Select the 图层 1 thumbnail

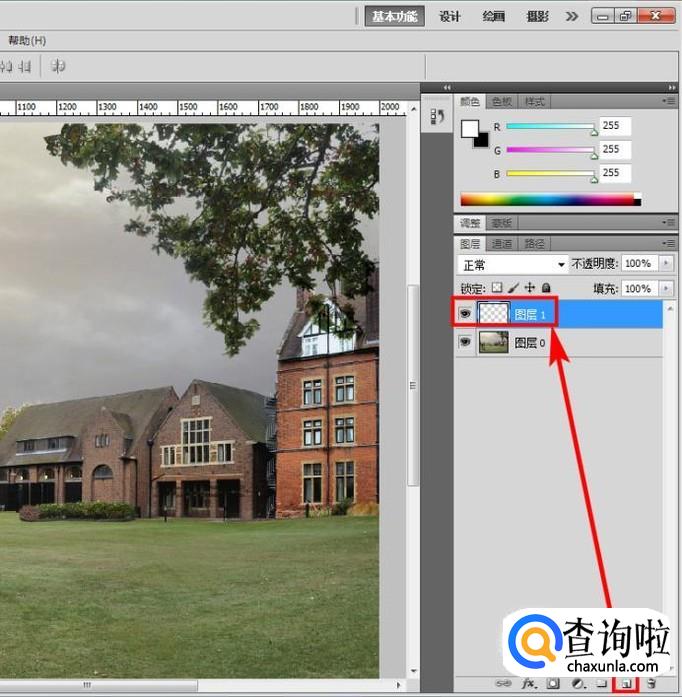[493, 314]
